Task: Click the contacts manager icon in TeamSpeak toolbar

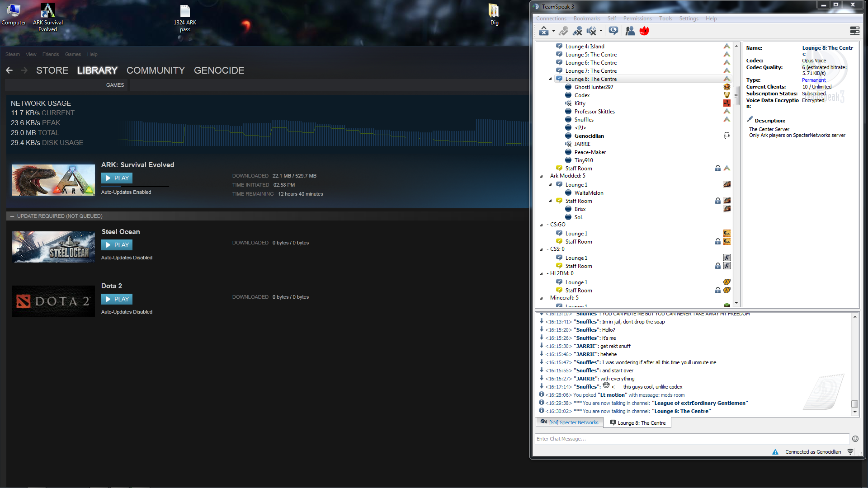Action: click(629, 31)
